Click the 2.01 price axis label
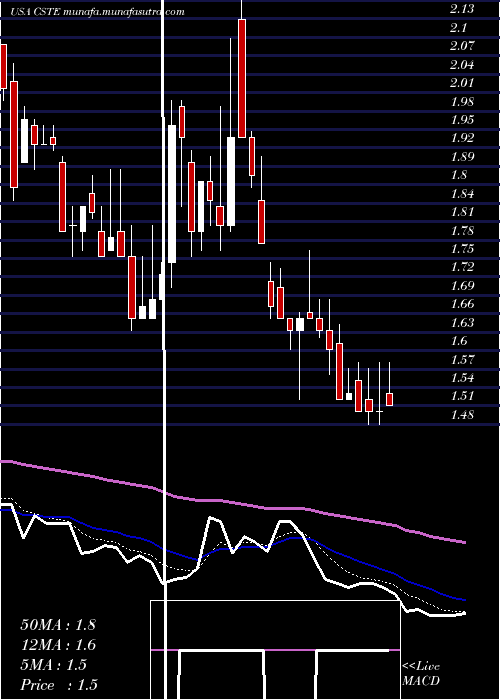 point(462,83)
